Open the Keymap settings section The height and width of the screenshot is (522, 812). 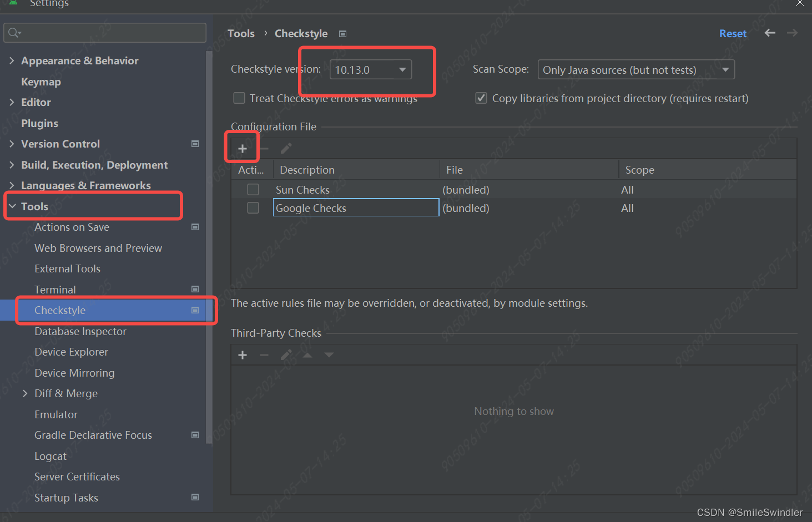point(41,81)
